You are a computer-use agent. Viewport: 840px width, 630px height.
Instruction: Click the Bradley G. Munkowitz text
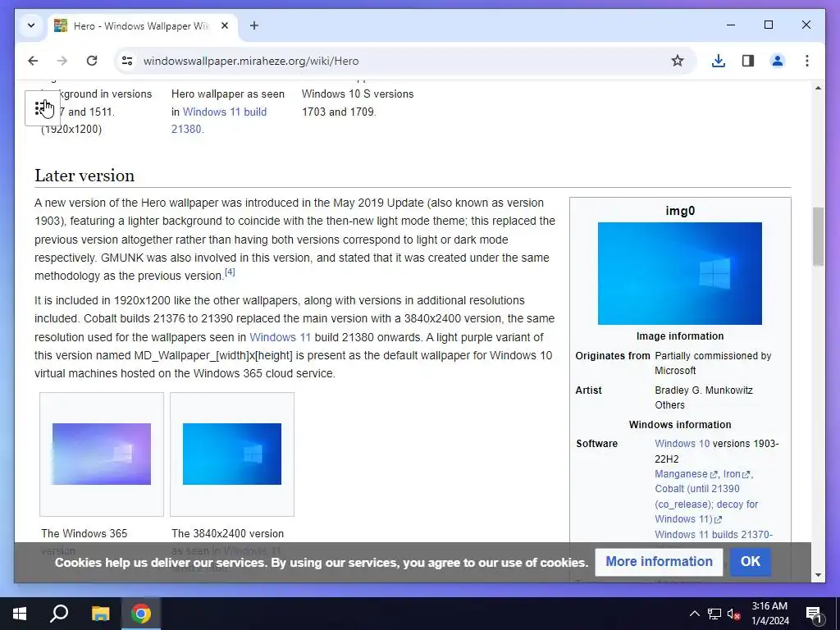[x=703, y=390]
